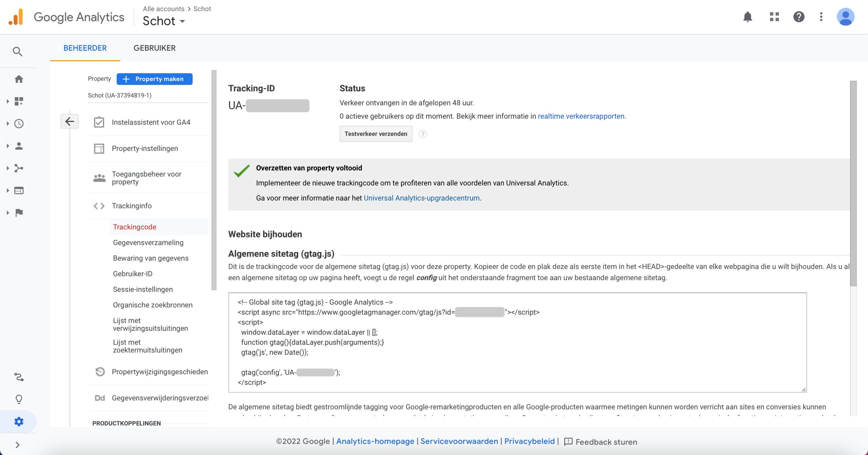This screenshot has height=455, width=868.
Task: Click the Google Analytics logo icon
Action: click(16, 17)
